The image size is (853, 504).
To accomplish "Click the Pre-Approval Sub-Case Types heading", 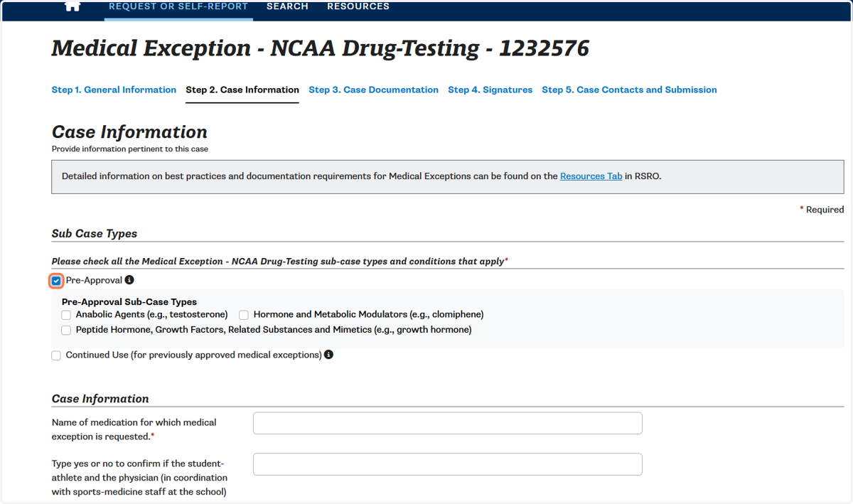I will (x=129, y=302).
